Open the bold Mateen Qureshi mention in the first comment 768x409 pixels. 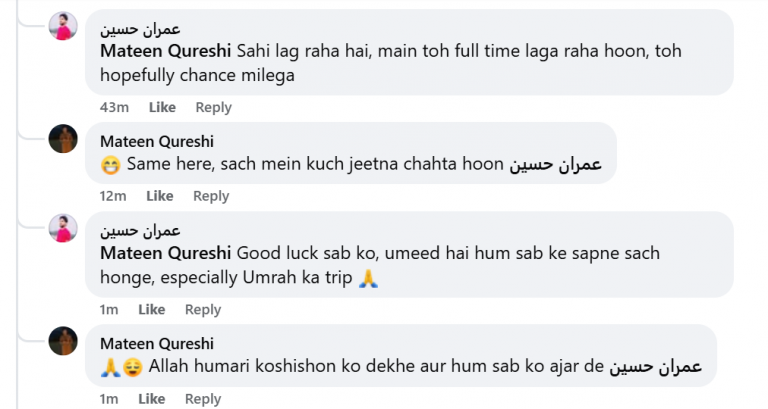pos(166,51)
